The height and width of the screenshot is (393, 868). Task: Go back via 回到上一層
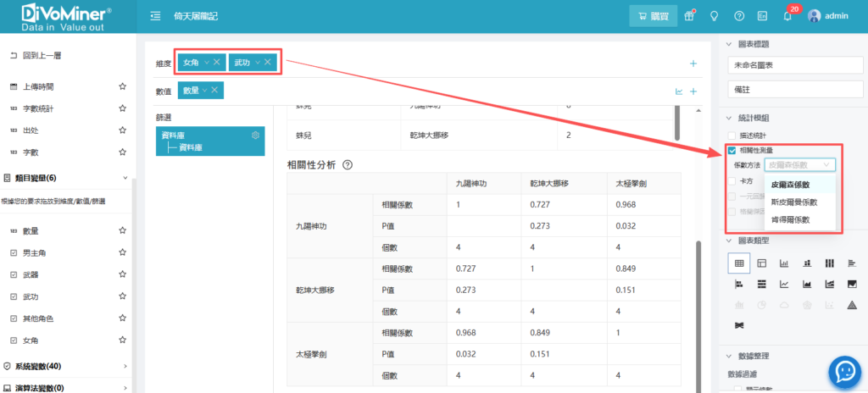pyautogui.click(x=41, y=55)
